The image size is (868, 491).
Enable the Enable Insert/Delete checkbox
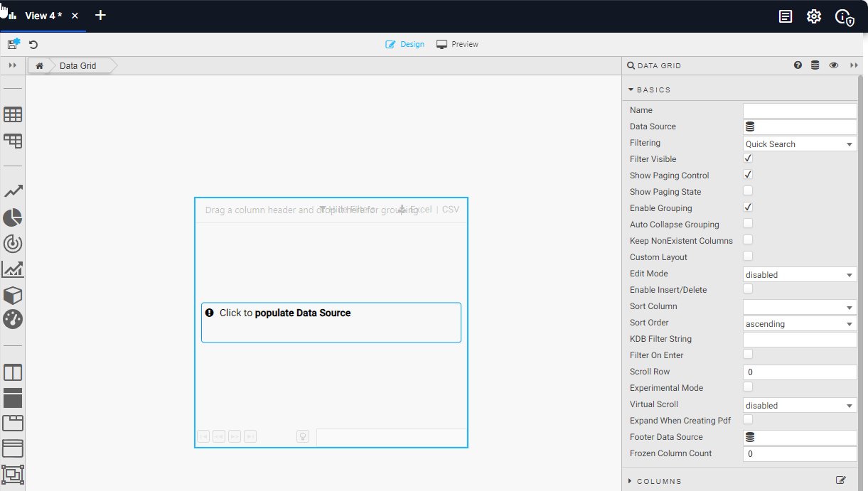coord(748,289)
